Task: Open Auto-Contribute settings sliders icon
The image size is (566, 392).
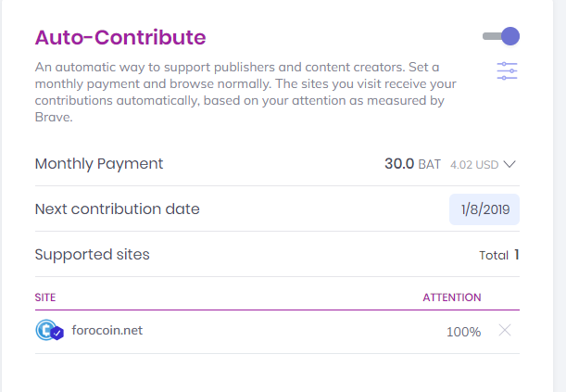Action: [x=507, y=70]
